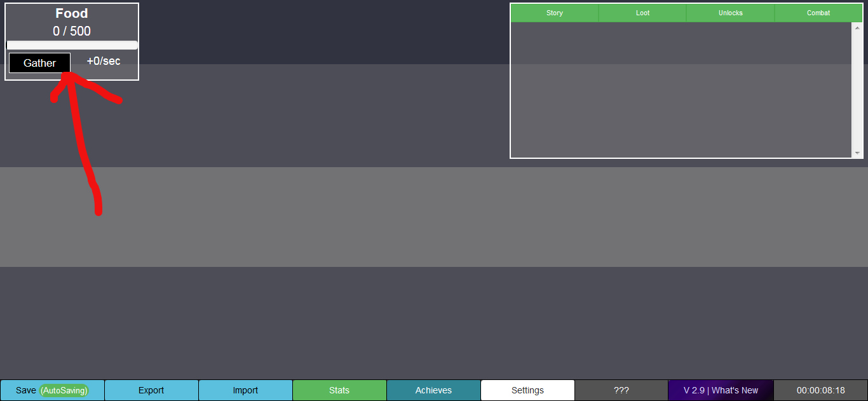Click the +0/sec food rate label
The width and height of the screenshot is (868, 401).
[x=104, y=61]
